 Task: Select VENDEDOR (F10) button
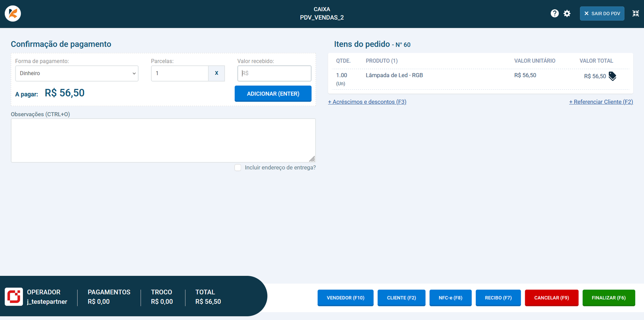point(345,298)
